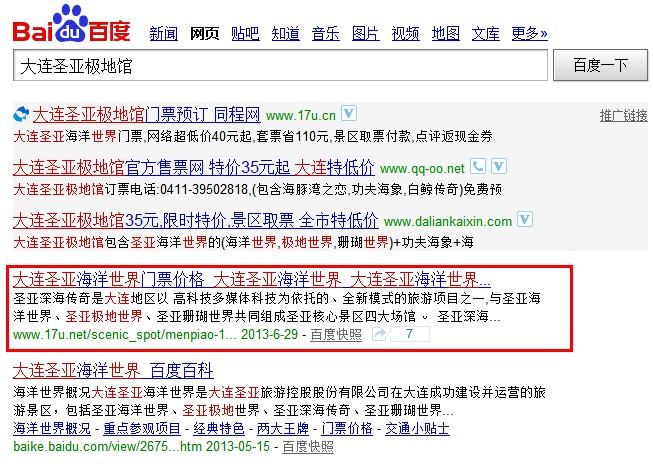Click the green URL www.daliankaixin.com
Screen dimensions: 653x464
pyautogui.click(x=448, y=221)
